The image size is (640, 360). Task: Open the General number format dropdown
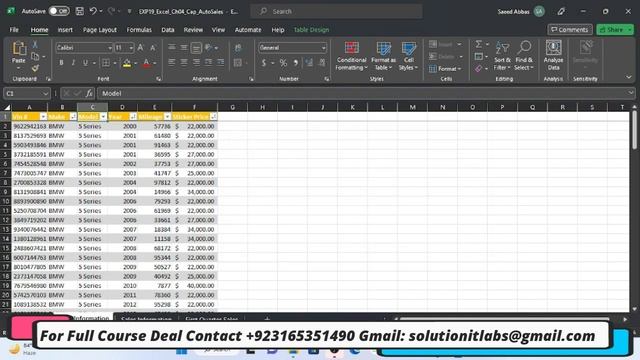323,48
